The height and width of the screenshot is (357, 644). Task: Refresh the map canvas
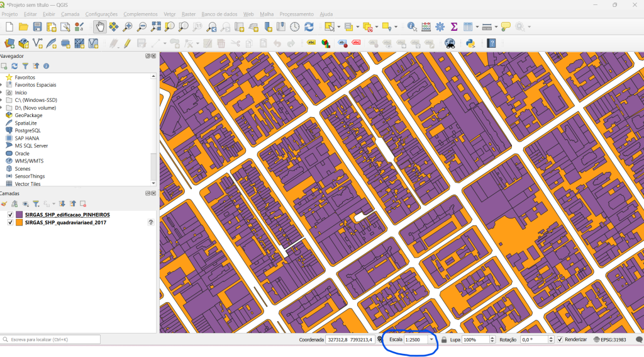309,27
